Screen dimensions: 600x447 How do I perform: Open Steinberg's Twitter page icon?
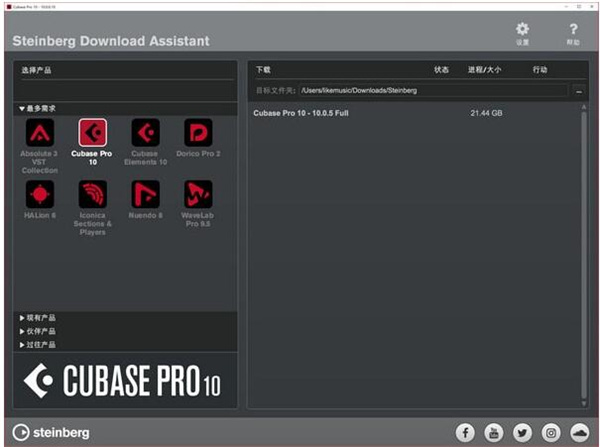pos(522,433)
